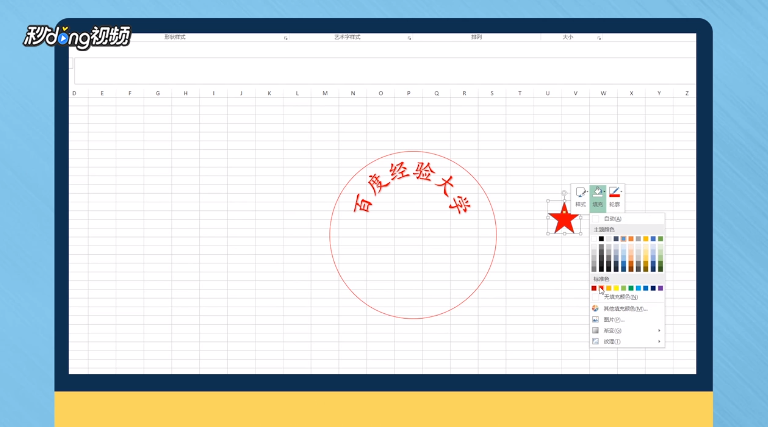The image size is (768, 427).
Task: Pick the medium gray theme color swatch
Action: (638, 238)
